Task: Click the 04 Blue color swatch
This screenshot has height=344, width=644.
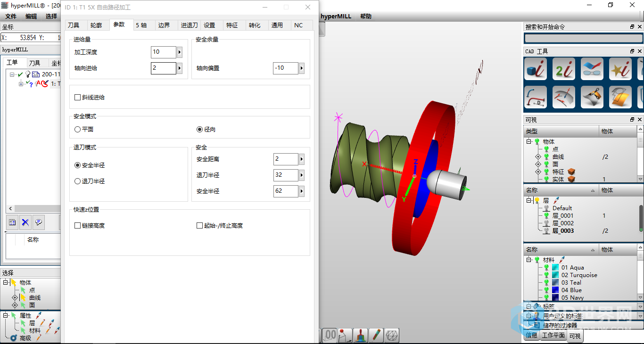Action: pos(555,290)
